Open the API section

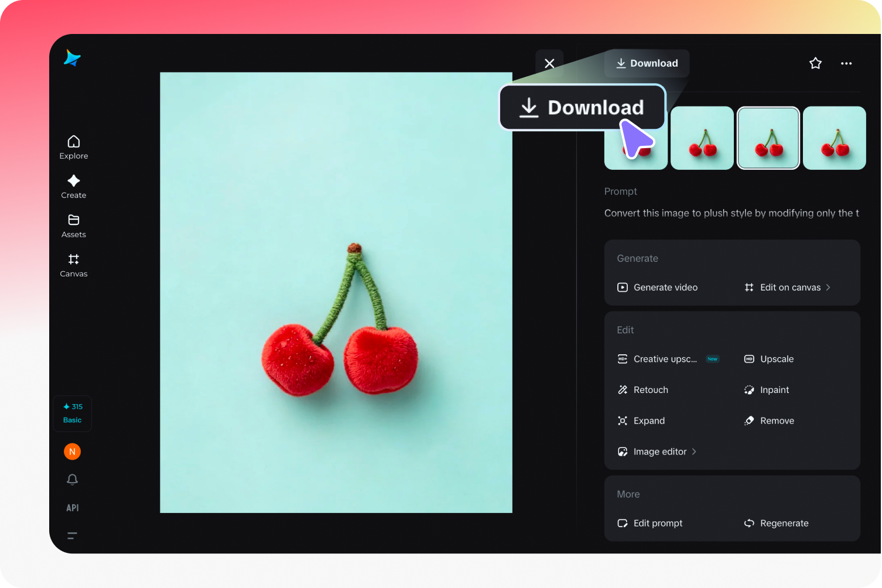point(72,507)
